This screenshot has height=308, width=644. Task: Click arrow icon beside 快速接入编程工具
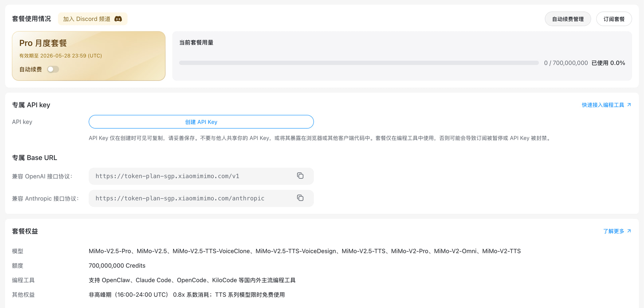(629, 105)
